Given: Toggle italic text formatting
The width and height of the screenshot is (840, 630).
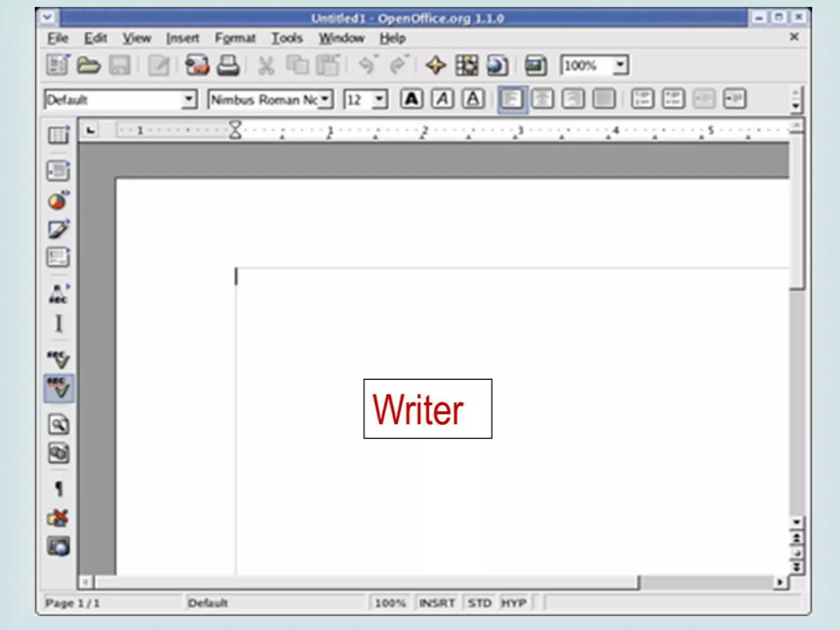Looking at the screenshot, I should pos(443,99).
